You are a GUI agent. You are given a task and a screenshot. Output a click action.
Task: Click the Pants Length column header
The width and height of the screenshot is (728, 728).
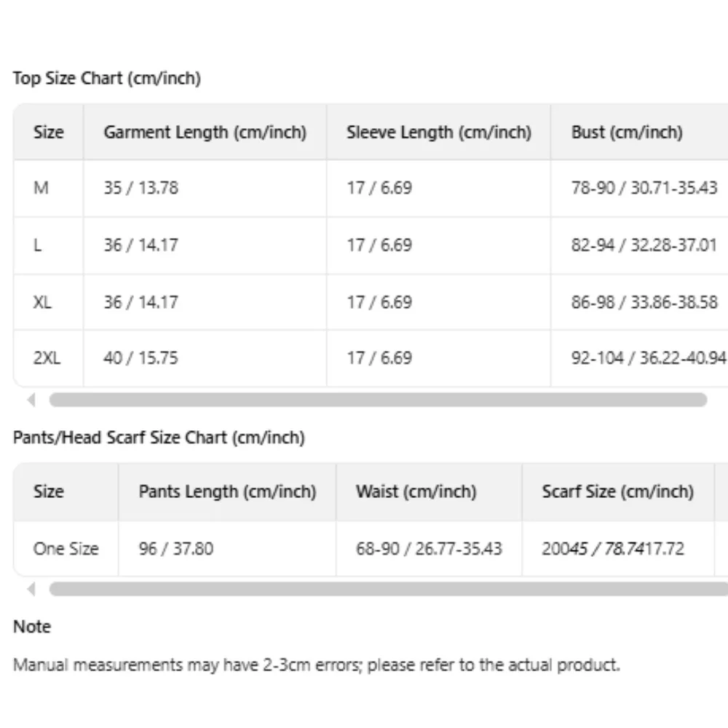(x=227, y=491)
